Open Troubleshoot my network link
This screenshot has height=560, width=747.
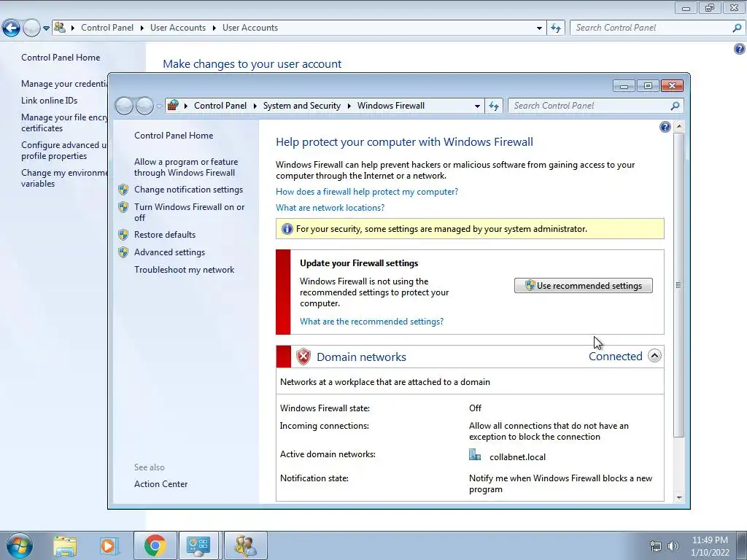pyautogui.click(x=185, y=270)
